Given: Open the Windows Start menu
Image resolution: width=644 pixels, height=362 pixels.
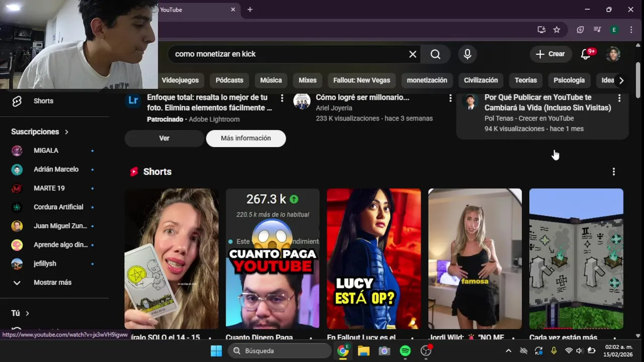Looking at the screenshot, I should click(216, 351).
